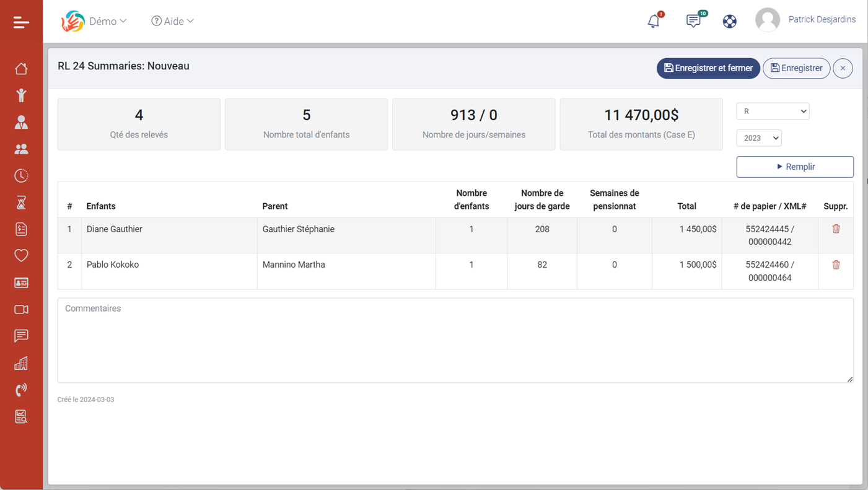The image size is (868, 490).
Task: Click in the Commentaires text area
Action: point(455,340)
